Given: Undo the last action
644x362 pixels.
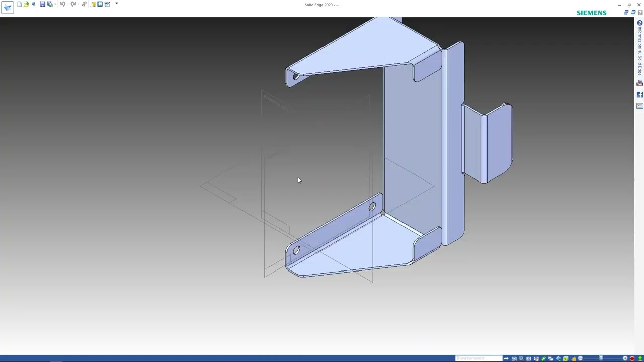Looking at the screenshot, I should 62,4.
